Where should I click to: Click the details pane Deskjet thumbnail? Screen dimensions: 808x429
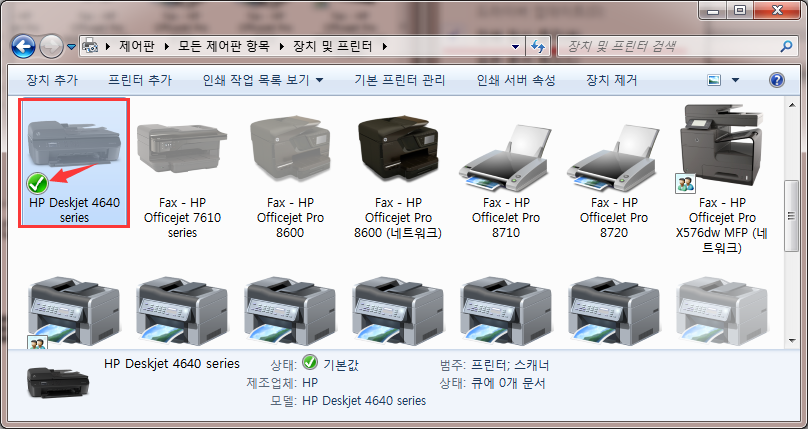[58, 384]
